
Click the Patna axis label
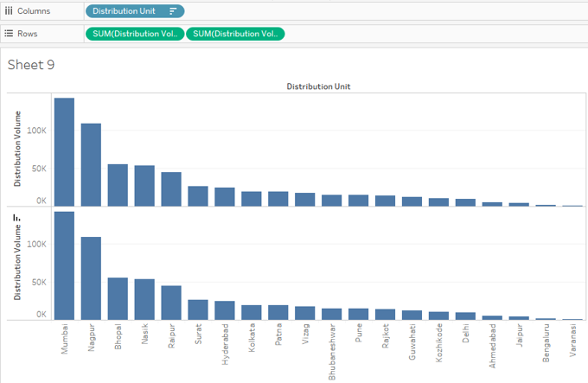(278, 335)
